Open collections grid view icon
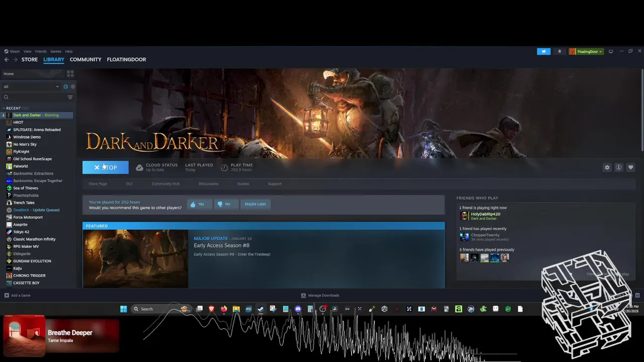 click(x=70, y=73)
